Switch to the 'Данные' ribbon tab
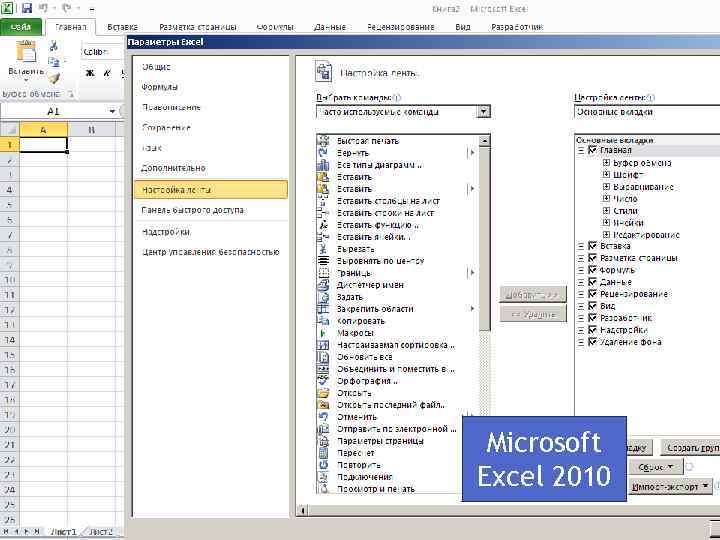Screen dimensions: 720x540 330,27
